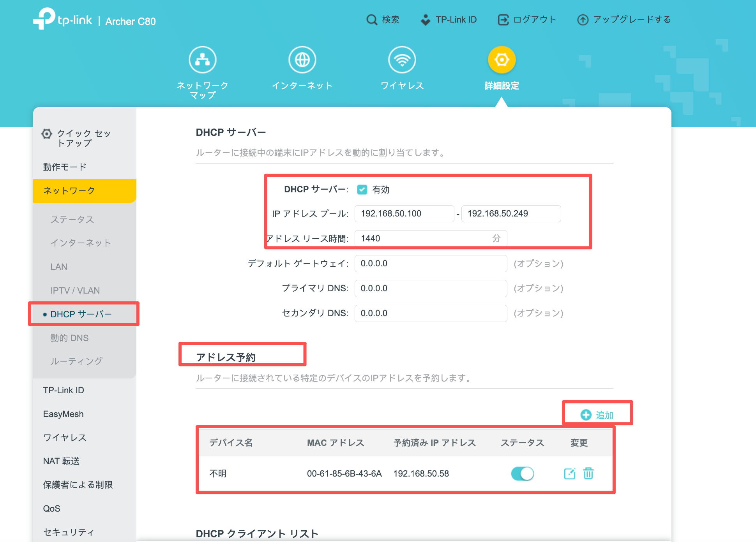The width and height of the screenshot is (756, 542).
Task: Open the Internet globe icon
Action: click(302, 60)
